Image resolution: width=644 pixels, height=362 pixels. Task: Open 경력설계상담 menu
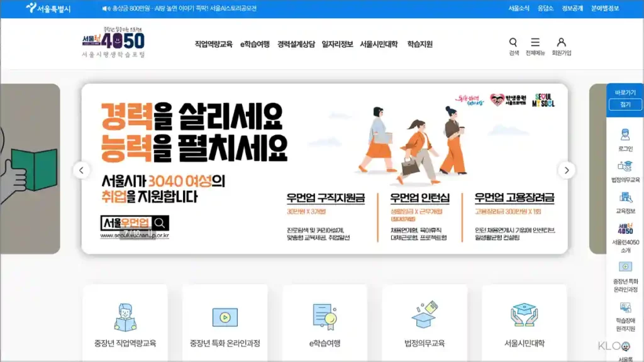[296, 45]
